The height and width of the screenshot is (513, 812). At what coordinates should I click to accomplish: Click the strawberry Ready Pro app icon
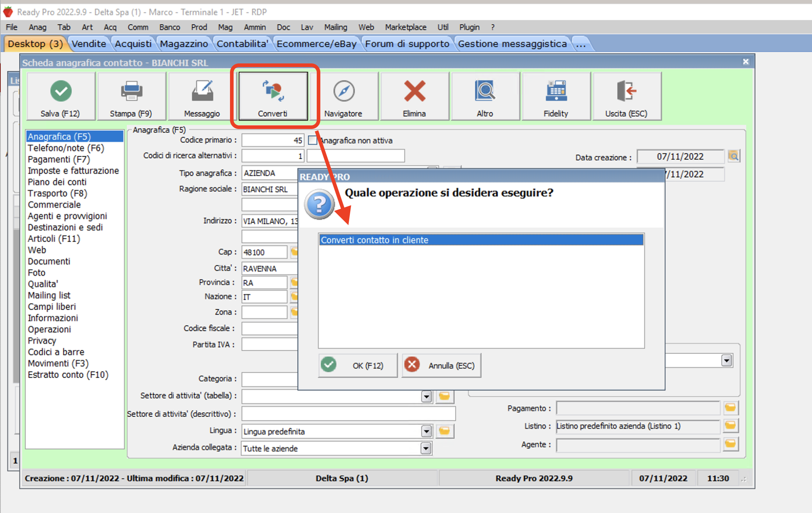tap(8, 12)
